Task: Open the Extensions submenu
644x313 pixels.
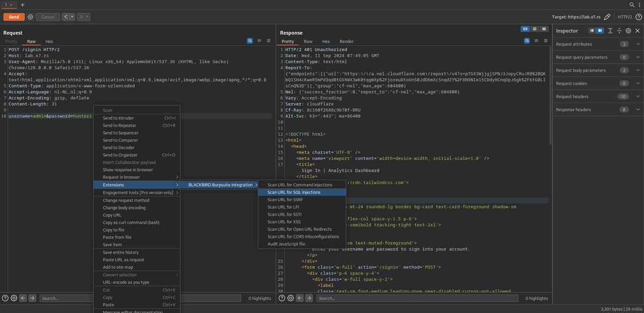Action: pyautogui.click(x=137, y=185)
